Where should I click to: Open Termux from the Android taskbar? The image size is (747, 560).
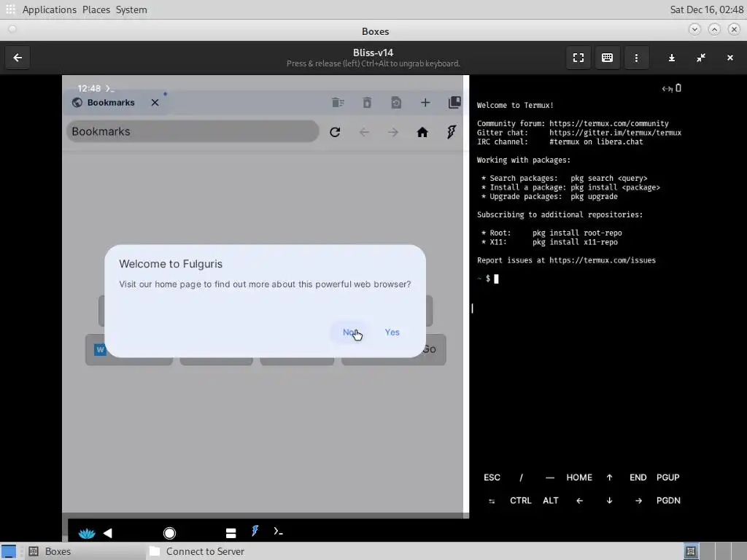(278, 531)
